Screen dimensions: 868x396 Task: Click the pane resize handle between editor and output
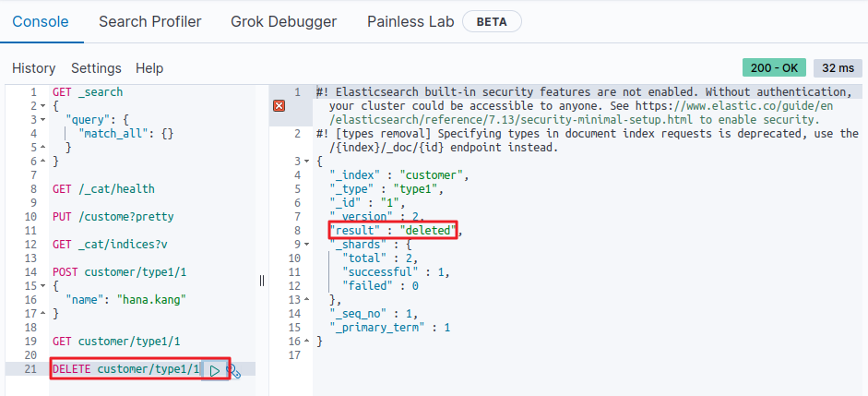pyautogui.click(x=262, y=281)
